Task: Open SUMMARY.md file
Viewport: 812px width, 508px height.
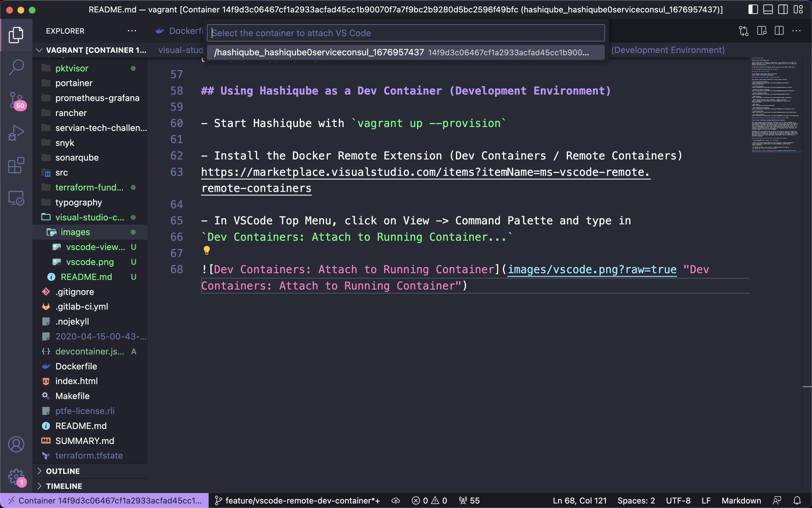Action: [90, 441]
